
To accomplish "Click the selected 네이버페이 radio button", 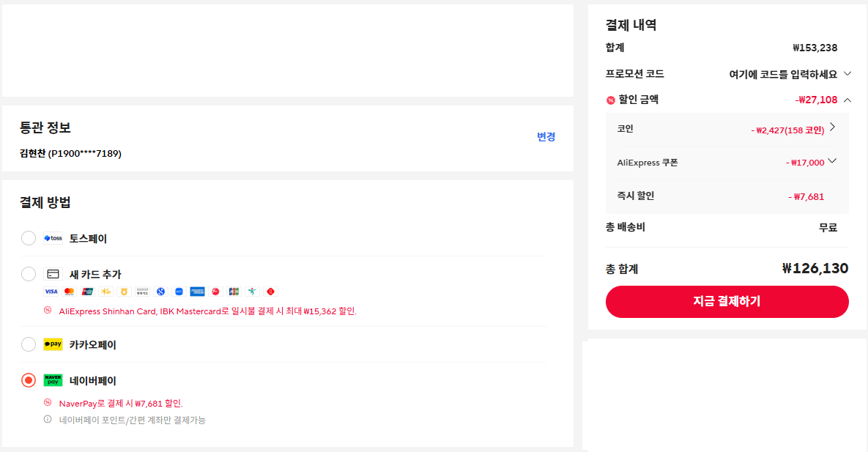I will 29,380.
